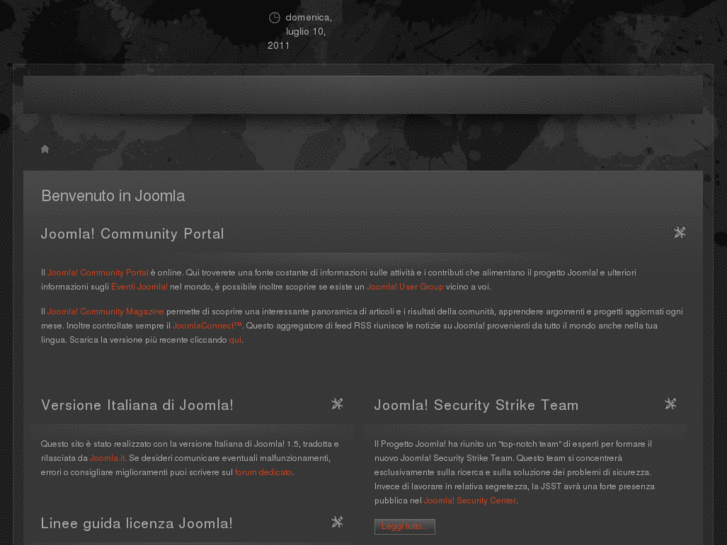Click the Linee guida licenza Joomla! heading

[x=137, y=523]
